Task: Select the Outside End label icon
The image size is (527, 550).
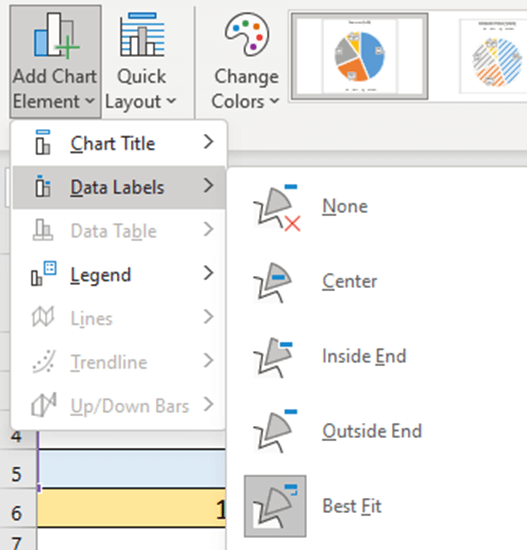Action: [275, 431]
